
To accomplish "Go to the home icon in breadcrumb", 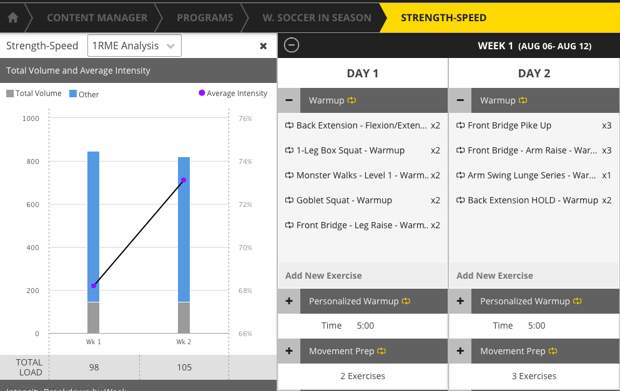I will [x=13, y=17].
